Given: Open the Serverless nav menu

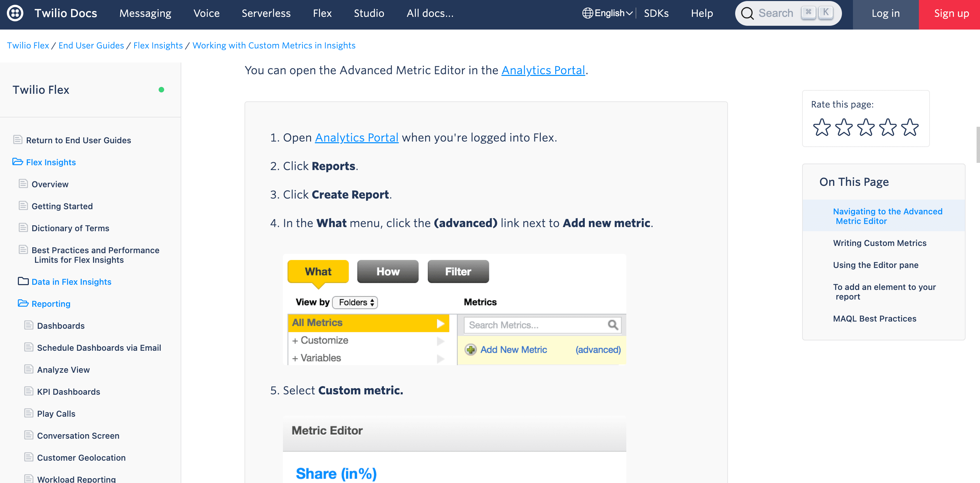Looking at the screenshot, I should click(x=266, y=13).
